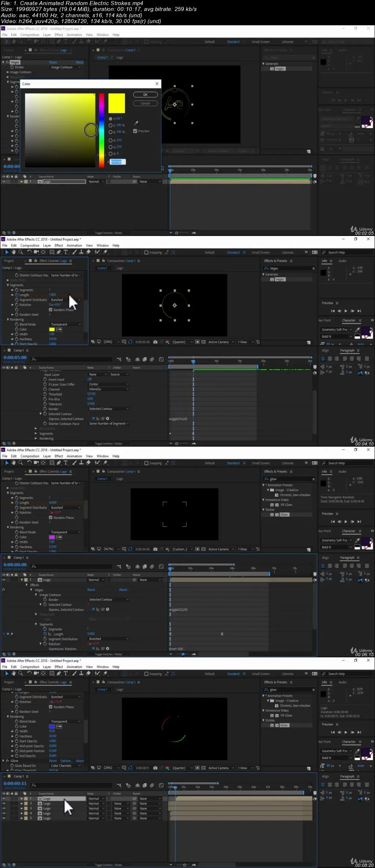Viewport: 375px width, 868px height.
Task: Choose the Rectangle shape tool in the 00:04:10 frame
Action: coord(52,252)
